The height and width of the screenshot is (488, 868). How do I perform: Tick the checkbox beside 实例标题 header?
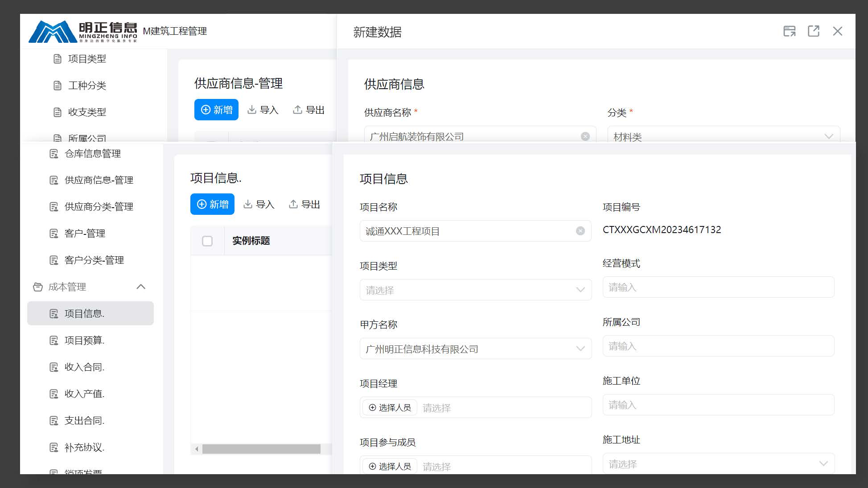point(207,241)
